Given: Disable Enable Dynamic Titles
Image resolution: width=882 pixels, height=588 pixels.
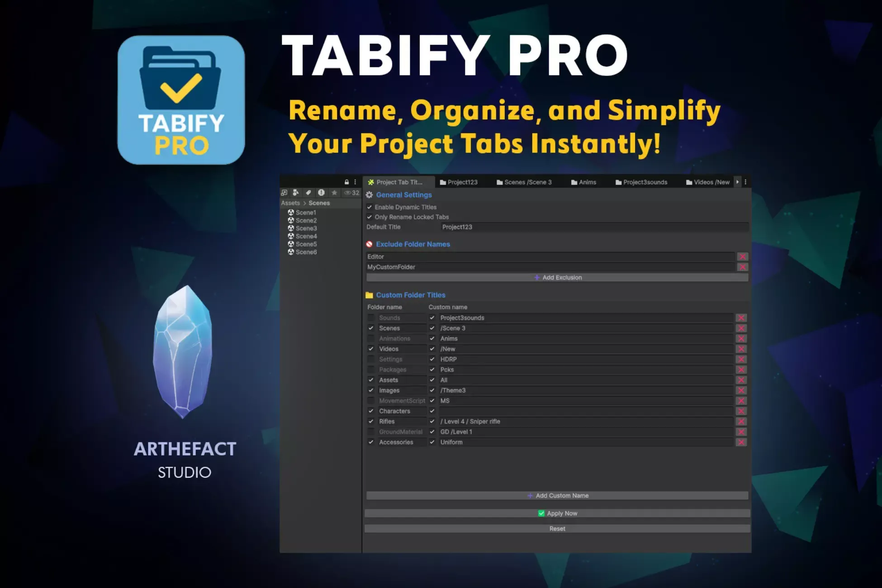Looking at the screenshot, I should point(370,207).
